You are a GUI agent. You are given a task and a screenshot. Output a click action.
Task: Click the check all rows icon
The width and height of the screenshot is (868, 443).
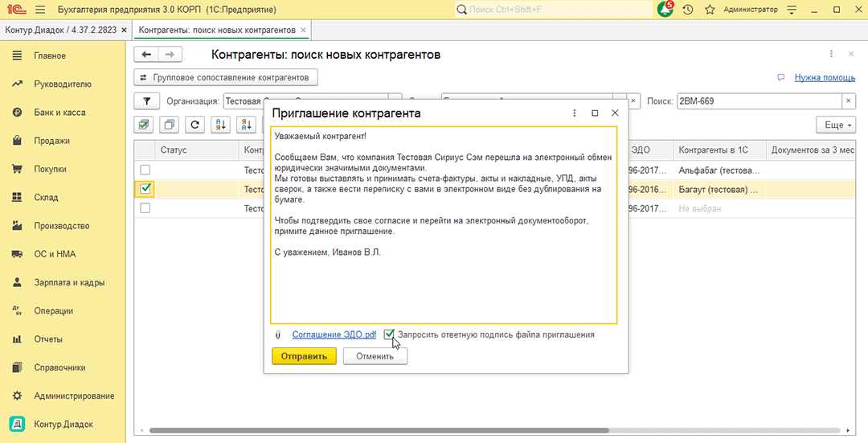(144, 125)
